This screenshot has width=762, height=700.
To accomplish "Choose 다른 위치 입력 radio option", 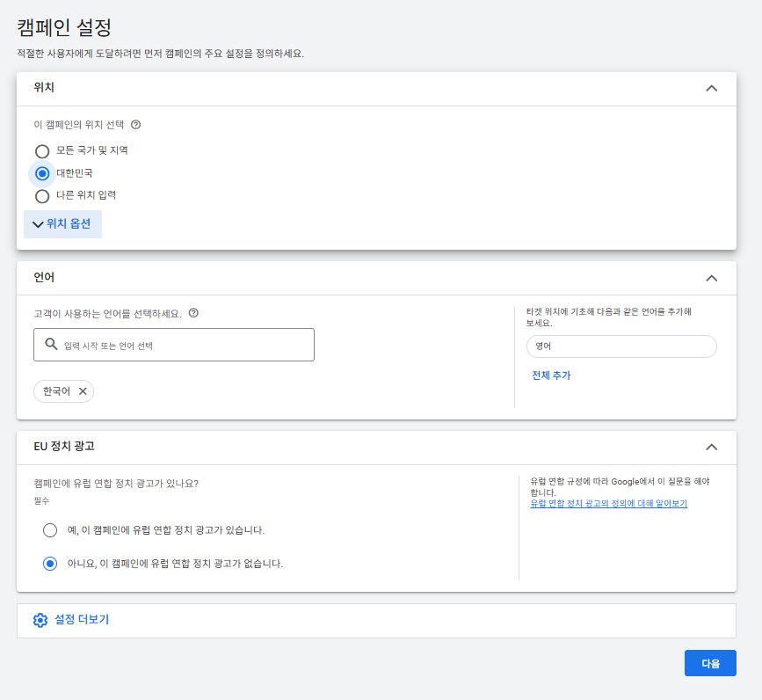I will click(42, 195).
